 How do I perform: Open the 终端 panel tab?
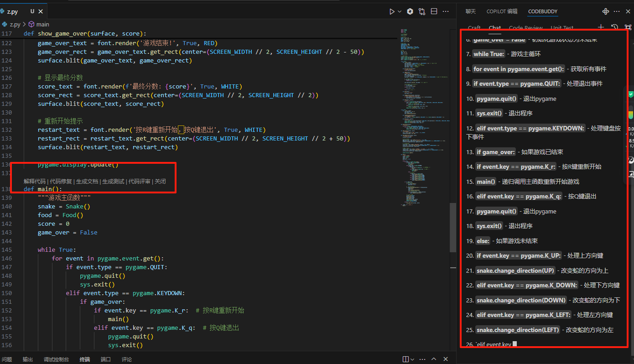point(84,359)
